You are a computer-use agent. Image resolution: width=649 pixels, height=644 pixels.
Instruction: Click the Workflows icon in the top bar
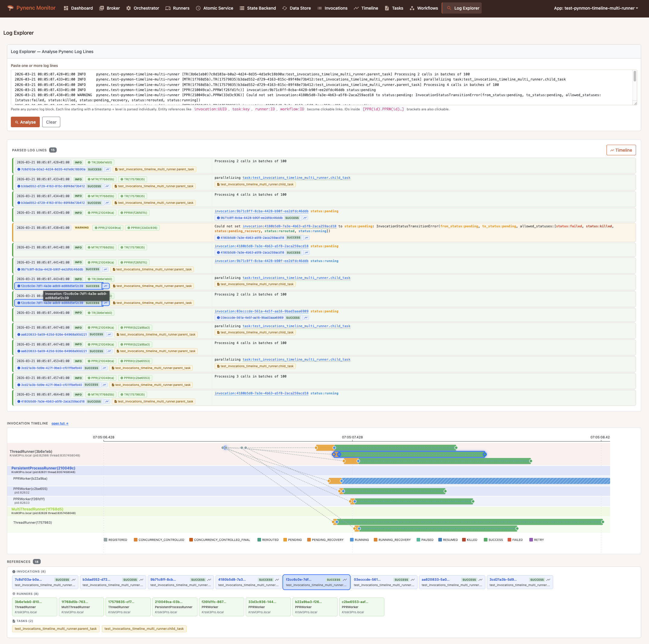[412, 8]
